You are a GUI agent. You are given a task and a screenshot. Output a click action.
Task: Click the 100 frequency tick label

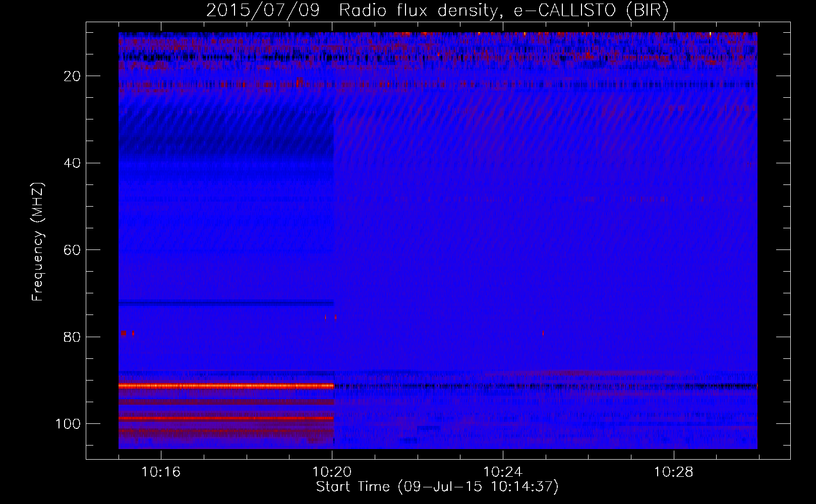tap(68, 424)
